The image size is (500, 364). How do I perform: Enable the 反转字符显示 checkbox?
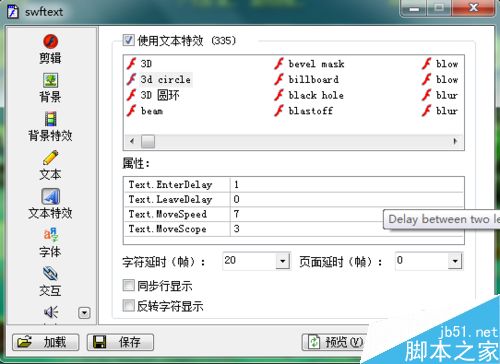(129, 305)
